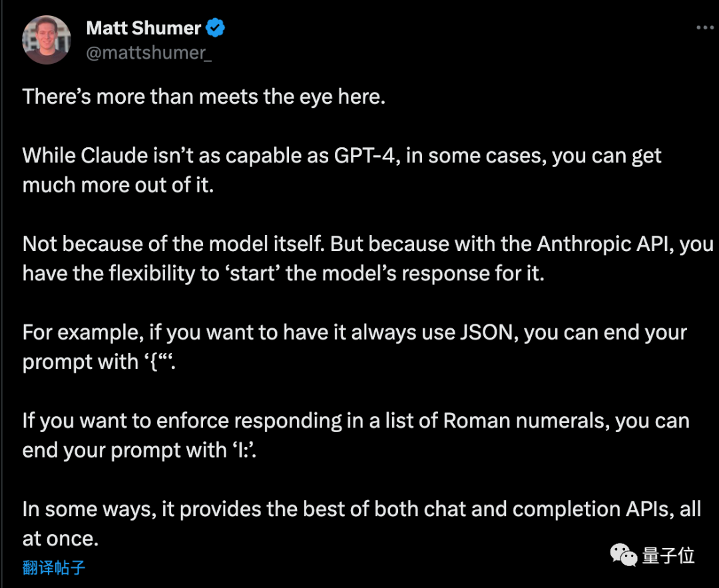Click the phrase "Anthropic API"

[602, 244]
